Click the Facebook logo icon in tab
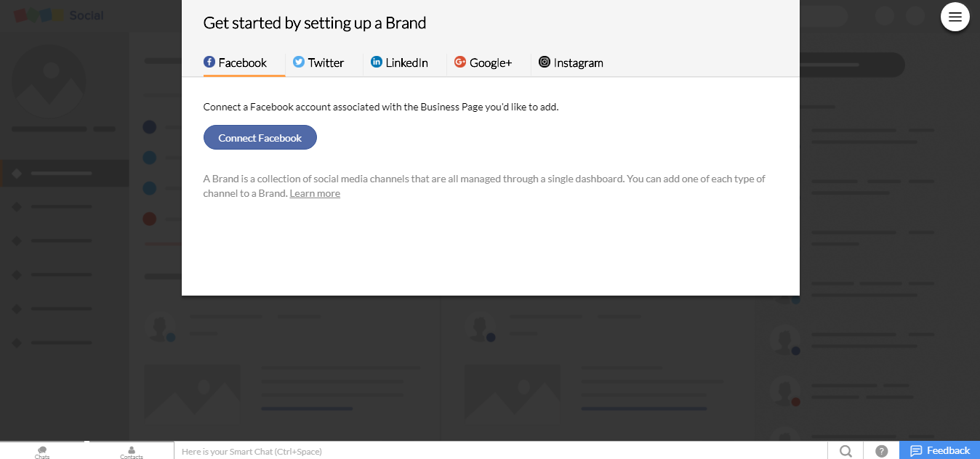 209,62
